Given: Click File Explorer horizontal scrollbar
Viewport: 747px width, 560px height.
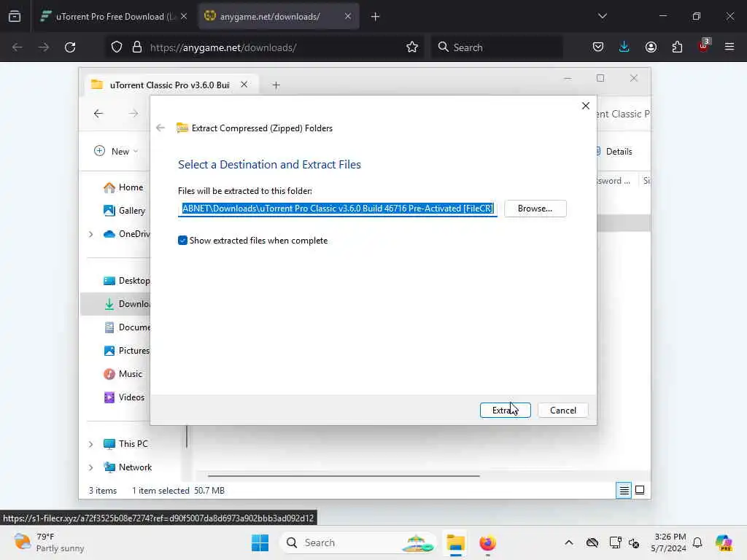Looking at the screenshot, I should tap(344, 475).
